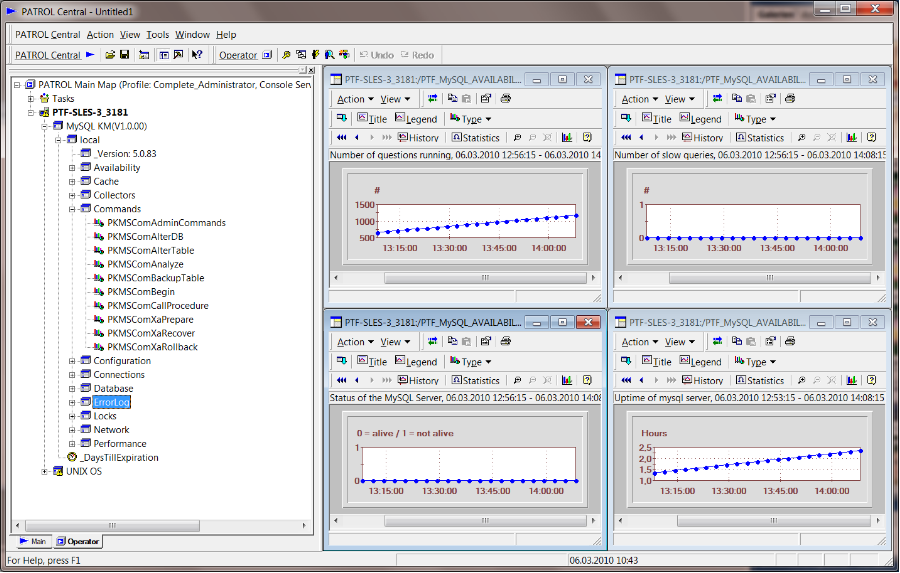Click the key-shaped find icon in main toolbar
The image size is (900, 573).
tap(286, 55)
